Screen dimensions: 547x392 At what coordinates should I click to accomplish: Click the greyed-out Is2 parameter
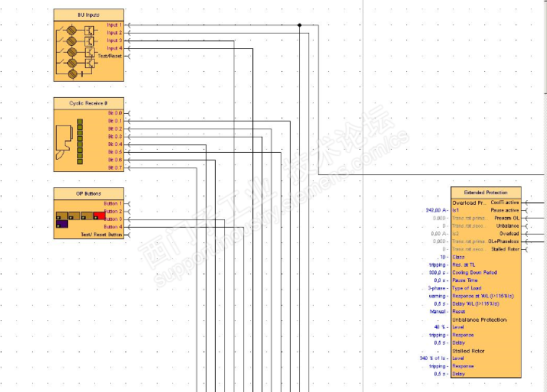tap(456, 234)
